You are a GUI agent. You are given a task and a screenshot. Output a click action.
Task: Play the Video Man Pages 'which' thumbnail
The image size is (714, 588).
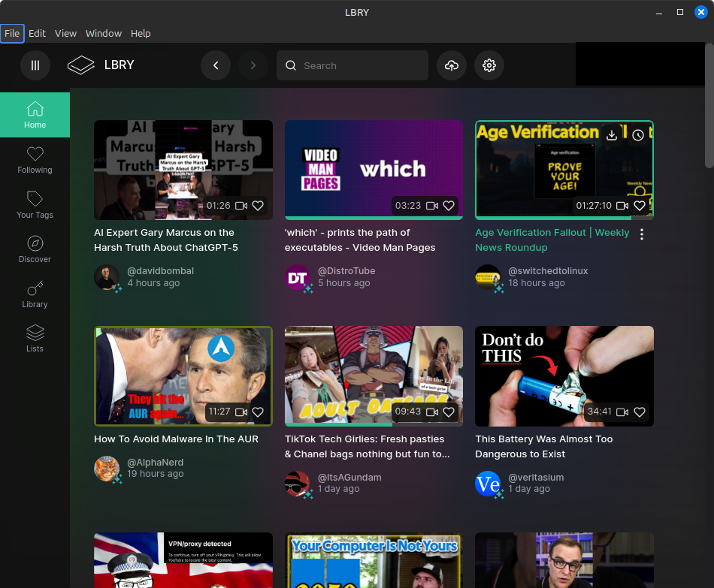tap(374, 170)
